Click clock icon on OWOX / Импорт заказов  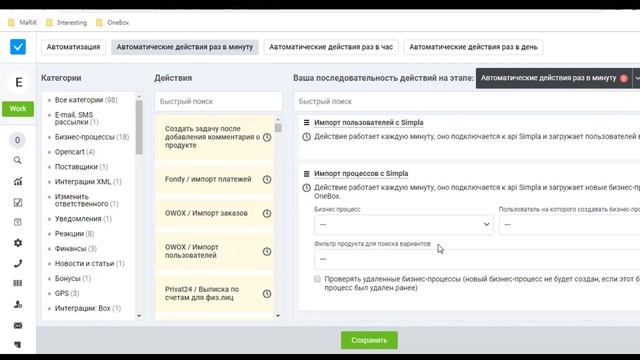(x=267, y=213)
